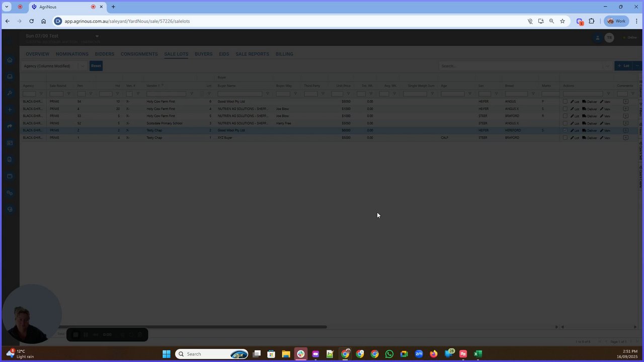
Task: Switch to the BIDDERS tab
Action: pyautogui.click(x=105, y=54)
